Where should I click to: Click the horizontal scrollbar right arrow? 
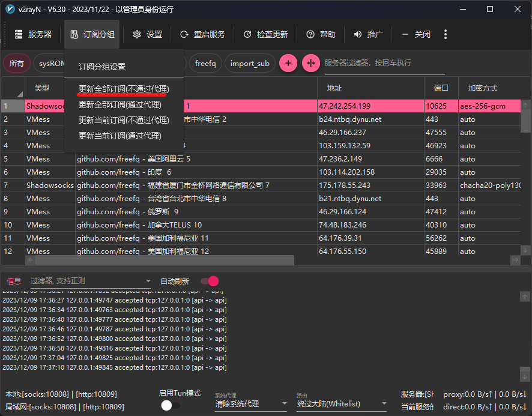click(515, 261)
